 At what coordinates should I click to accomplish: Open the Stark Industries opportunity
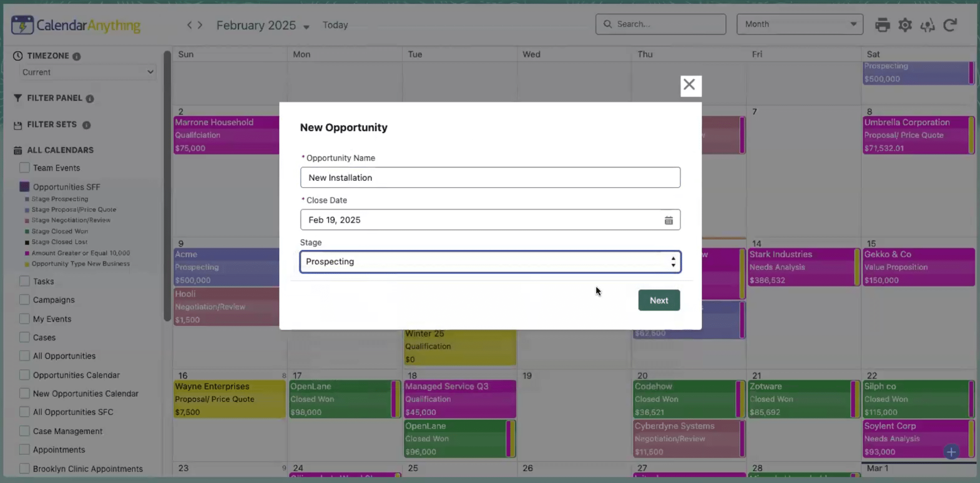tap(804, 267)
